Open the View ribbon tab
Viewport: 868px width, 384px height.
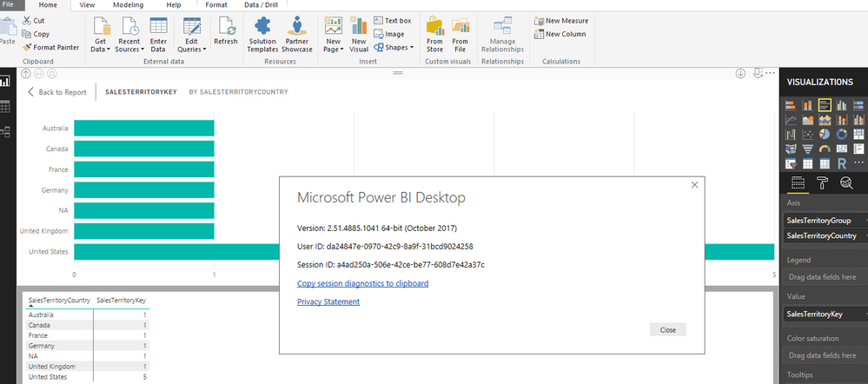click(x=86, y=4)
